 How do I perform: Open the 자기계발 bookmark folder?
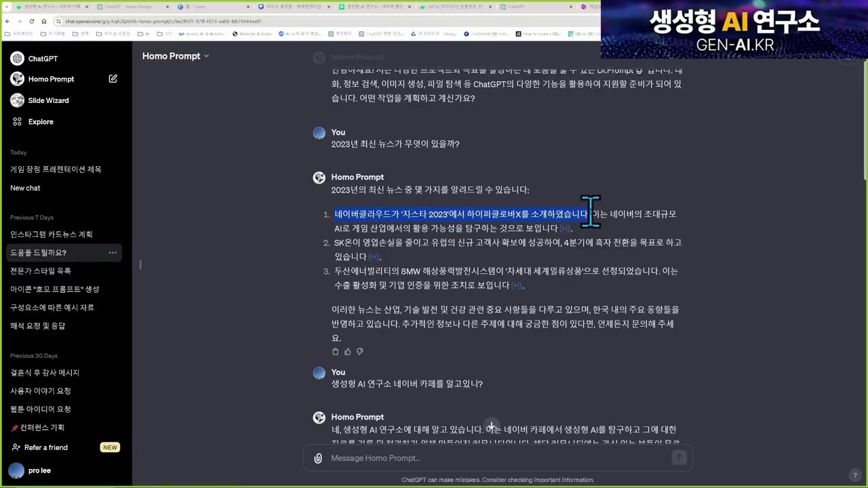click(x=53, y=33)
